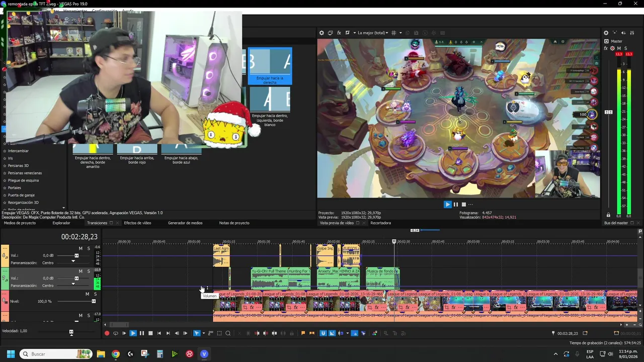Solo audio track 7

[89, 271]
